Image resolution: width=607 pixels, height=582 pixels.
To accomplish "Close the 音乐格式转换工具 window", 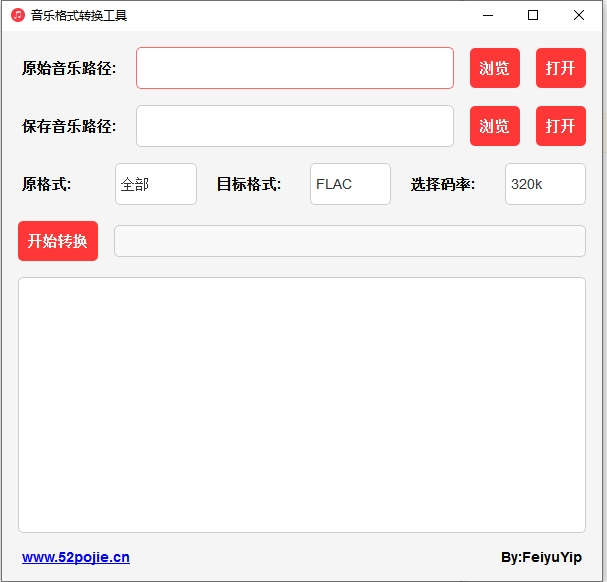I will [579, 15].
